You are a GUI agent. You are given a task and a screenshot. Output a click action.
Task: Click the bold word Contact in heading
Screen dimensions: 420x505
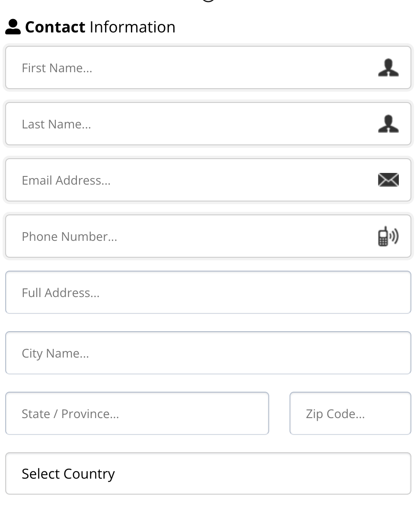point(55,27)
